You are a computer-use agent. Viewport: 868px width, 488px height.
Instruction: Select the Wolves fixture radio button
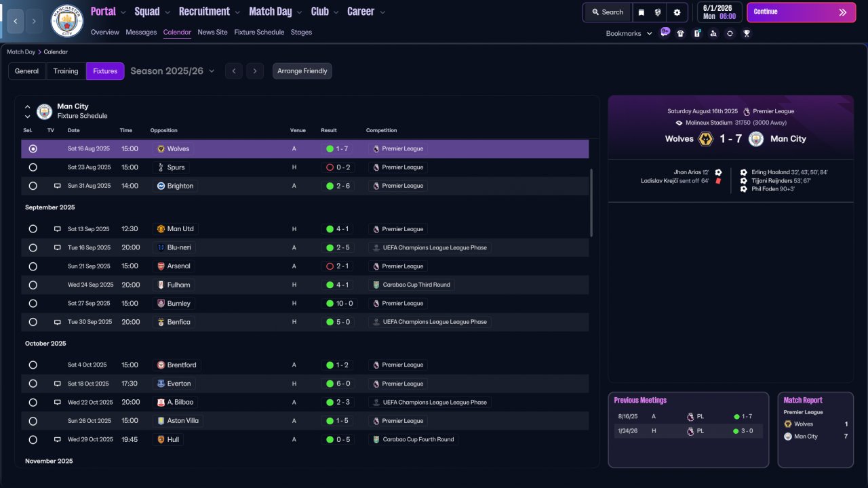(x=33, y=148)
